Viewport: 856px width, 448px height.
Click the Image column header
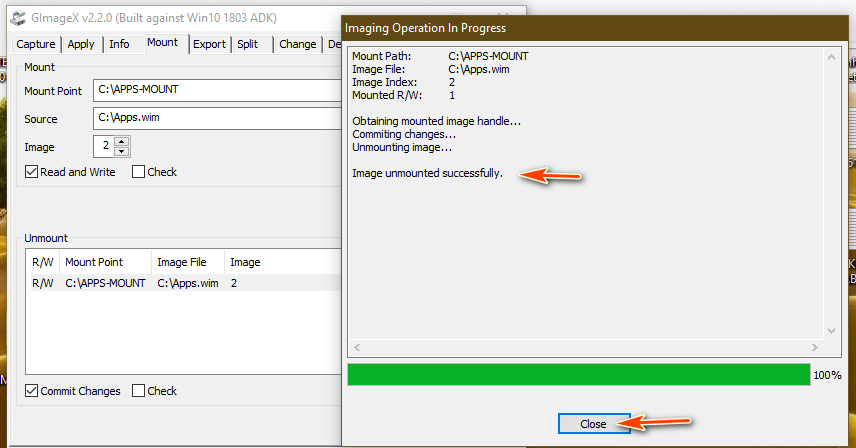[x=283, y=262]
